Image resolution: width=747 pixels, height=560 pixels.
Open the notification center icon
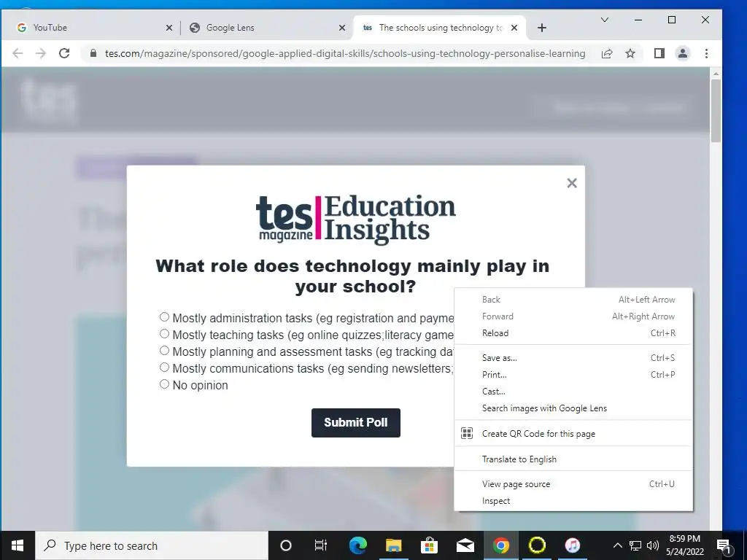point(724,545)
